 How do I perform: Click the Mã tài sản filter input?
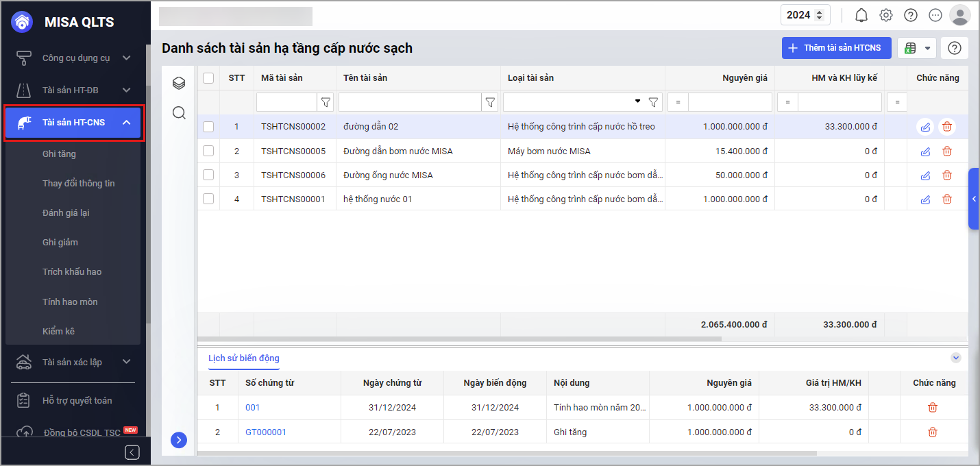pyautogui.click(x=286, y=102)
